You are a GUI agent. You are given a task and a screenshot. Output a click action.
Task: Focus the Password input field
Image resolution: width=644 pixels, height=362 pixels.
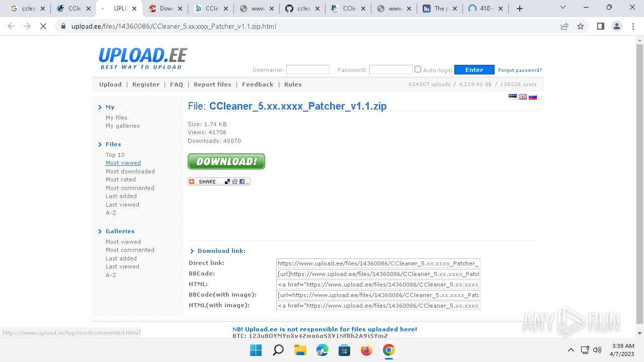[x=390, y=70]
